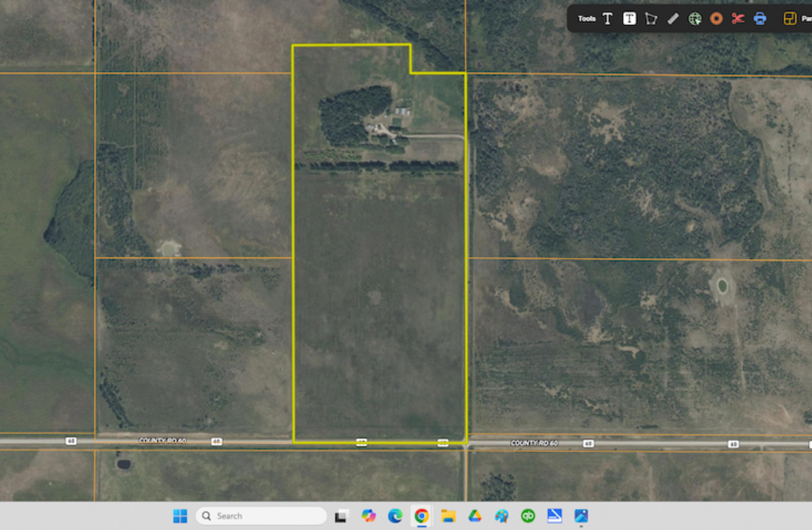Activate the ruler measure tool
The height and width of the screenshot is (530, 812).
pyautogui.click(x=673, y=19)
